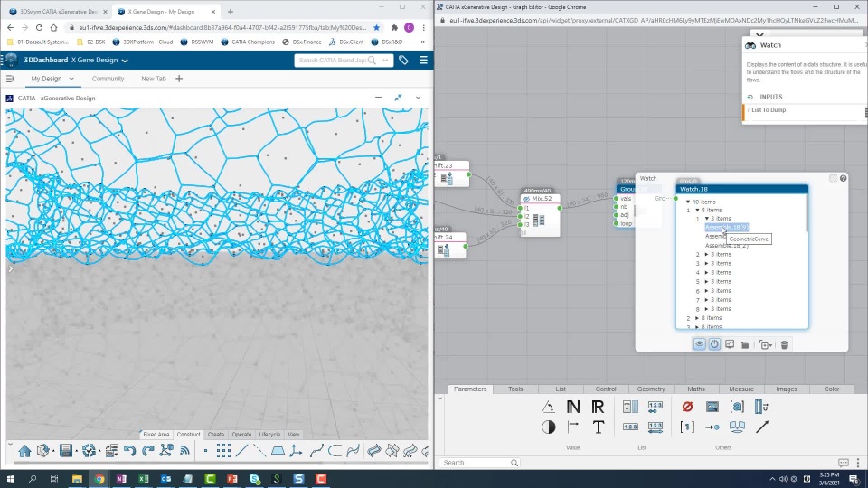The height and width of the screenshot is (488, 868).
Task: Add a Text (T) parameter node
Action: (x=599, y=427)
